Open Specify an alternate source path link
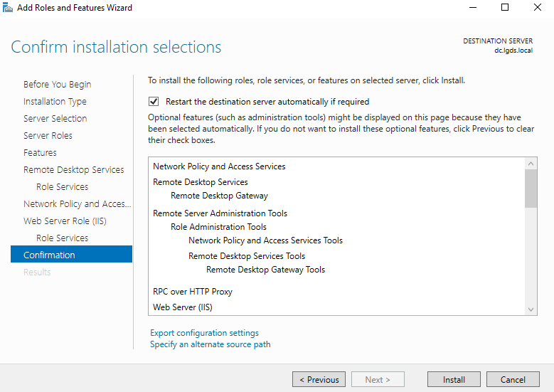This screenshot has height=392, width=554. click(x=210, y=344)
